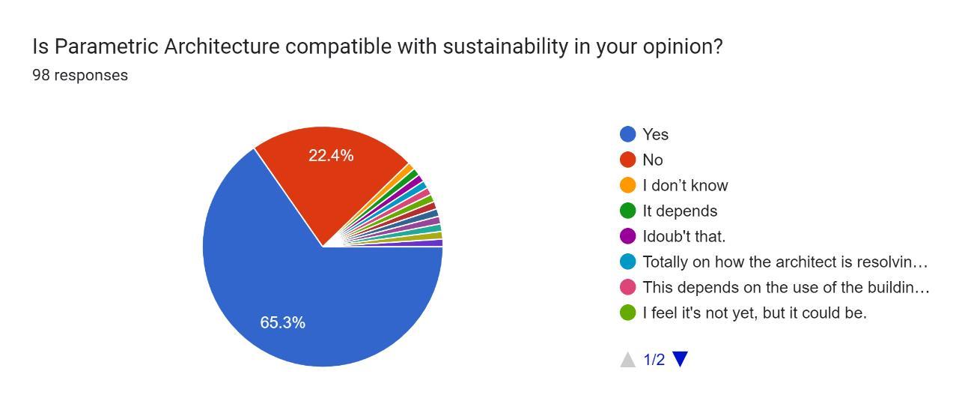This screenshot has height=413, width=980.
Task: Select the No legend label
Action: pos(652,160)
